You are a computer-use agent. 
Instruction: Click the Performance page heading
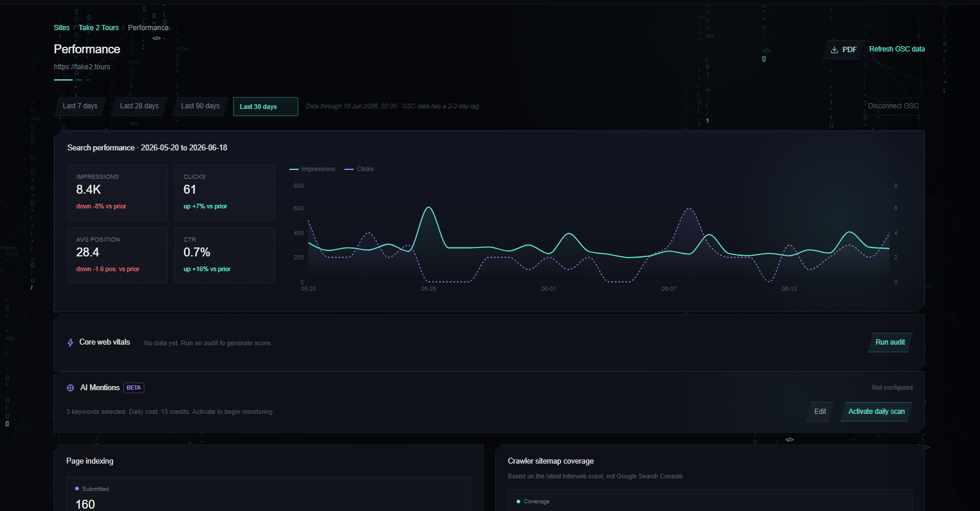87,49
